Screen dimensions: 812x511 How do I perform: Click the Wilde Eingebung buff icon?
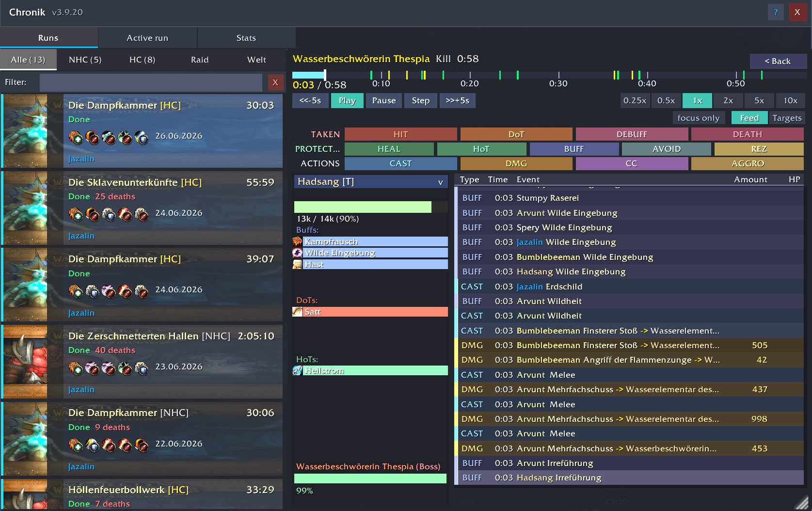[298, 253]
